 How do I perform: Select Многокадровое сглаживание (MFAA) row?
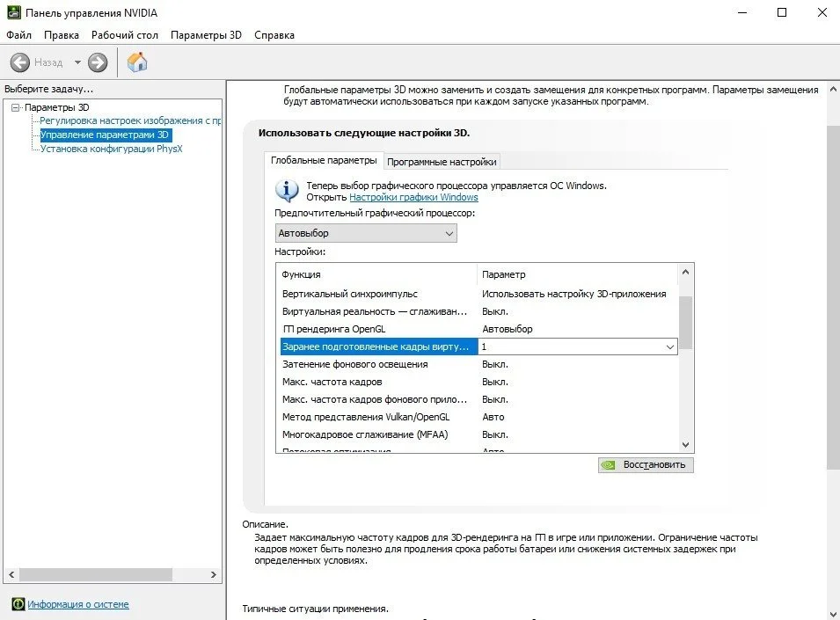[478, 434]
